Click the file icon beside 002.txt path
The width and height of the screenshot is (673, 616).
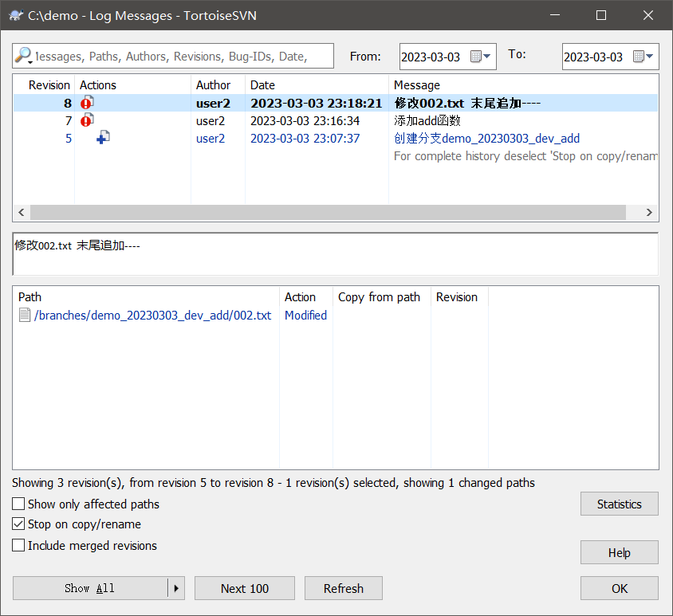[25, 315]
